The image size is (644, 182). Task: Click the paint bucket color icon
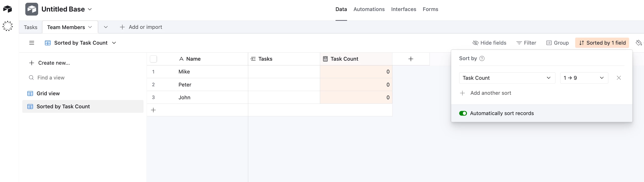[x=638, y=43]
